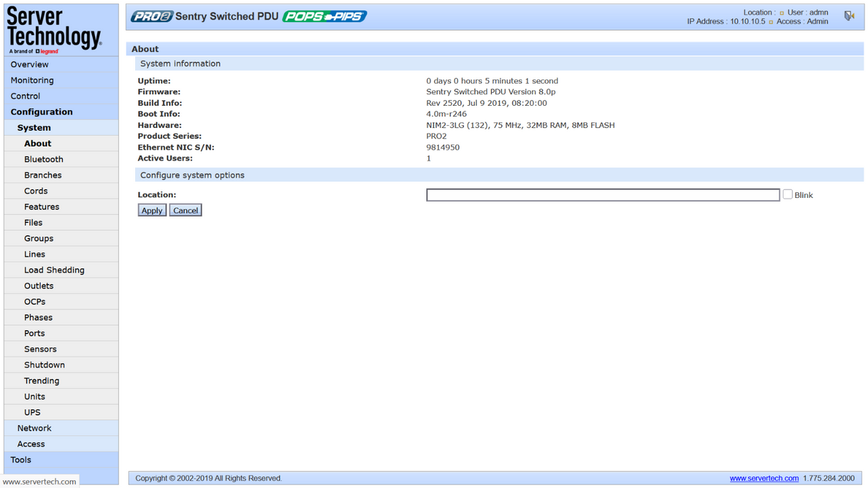Click Configure system options section header
Image resolution: width=868 pixels, height=488 pixels.
click(499, 175)
